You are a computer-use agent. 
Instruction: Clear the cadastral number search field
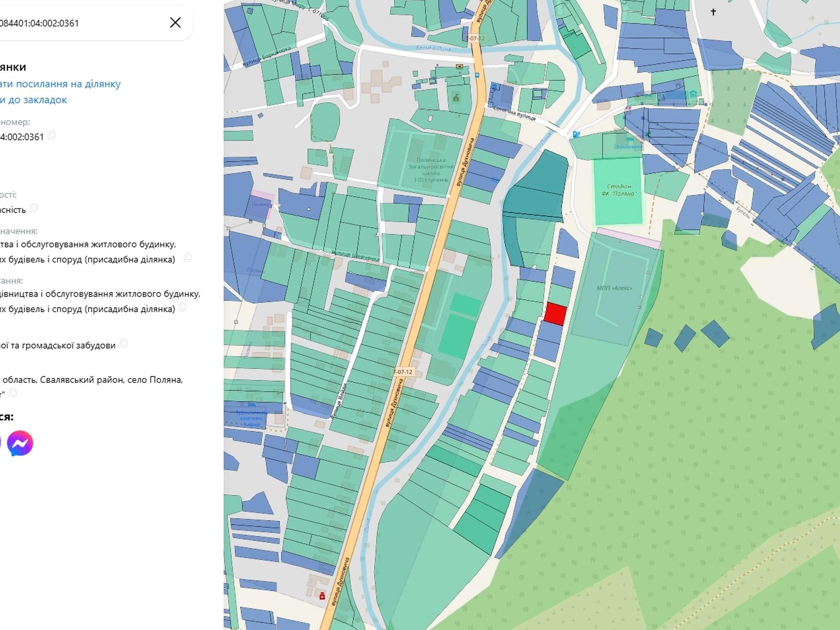point(175,22)
